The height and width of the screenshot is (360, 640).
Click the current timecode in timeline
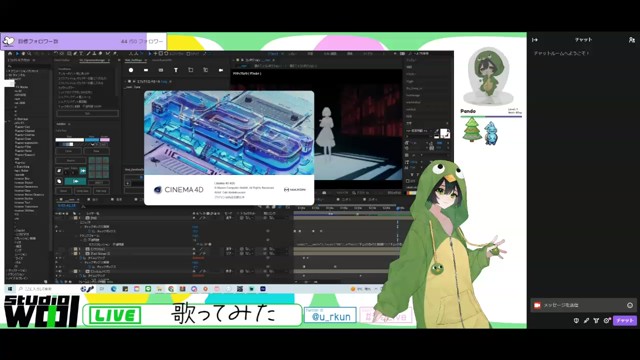point(66,206)
